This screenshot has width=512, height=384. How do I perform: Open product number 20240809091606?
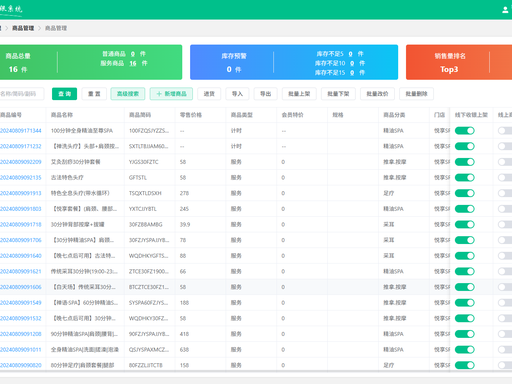click(21, 287)
